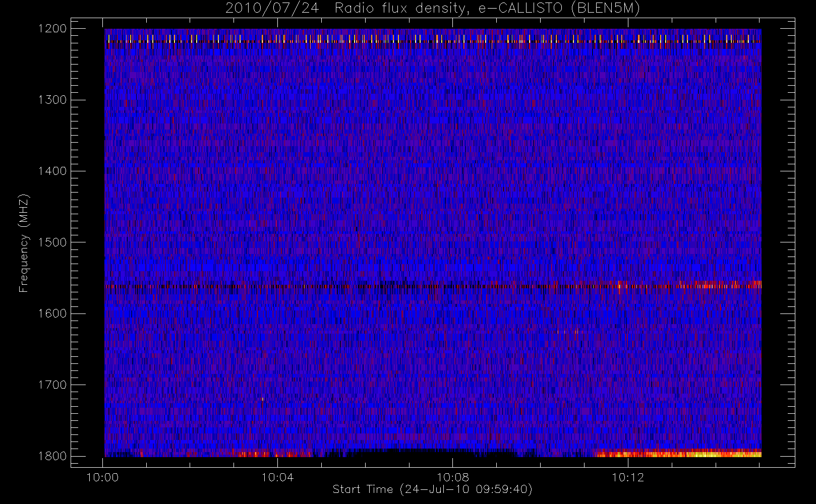Click the 1200 frequency tick label

[52, 28]
